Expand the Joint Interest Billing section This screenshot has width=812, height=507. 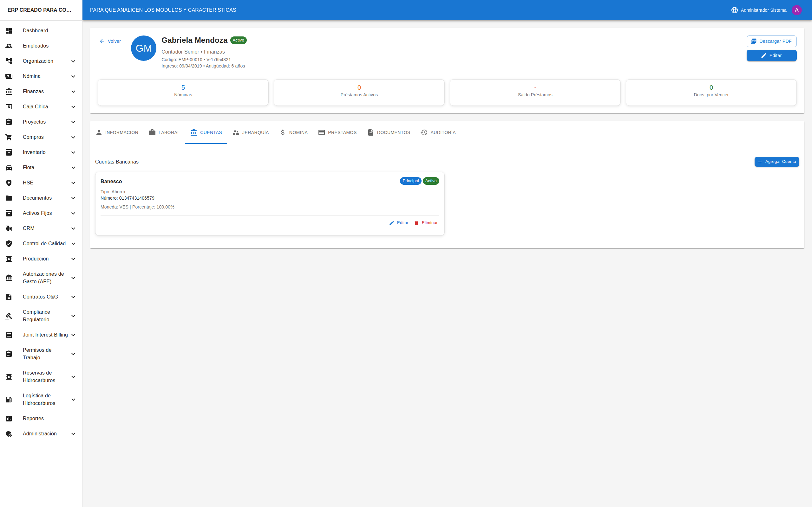tap(73, 335)
